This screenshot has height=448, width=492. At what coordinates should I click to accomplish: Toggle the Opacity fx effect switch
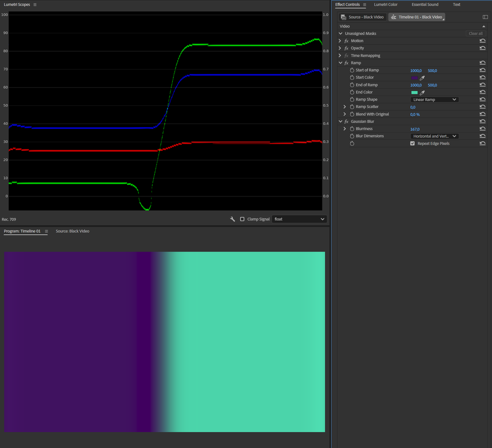click(346, 48)
